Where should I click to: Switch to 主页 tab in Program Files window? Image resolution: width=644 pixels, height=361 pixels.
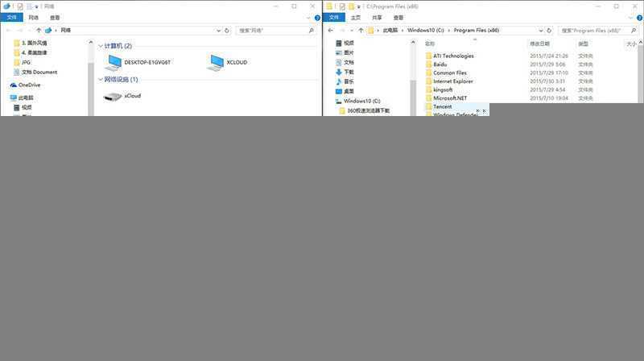click(x=356, y=18)
